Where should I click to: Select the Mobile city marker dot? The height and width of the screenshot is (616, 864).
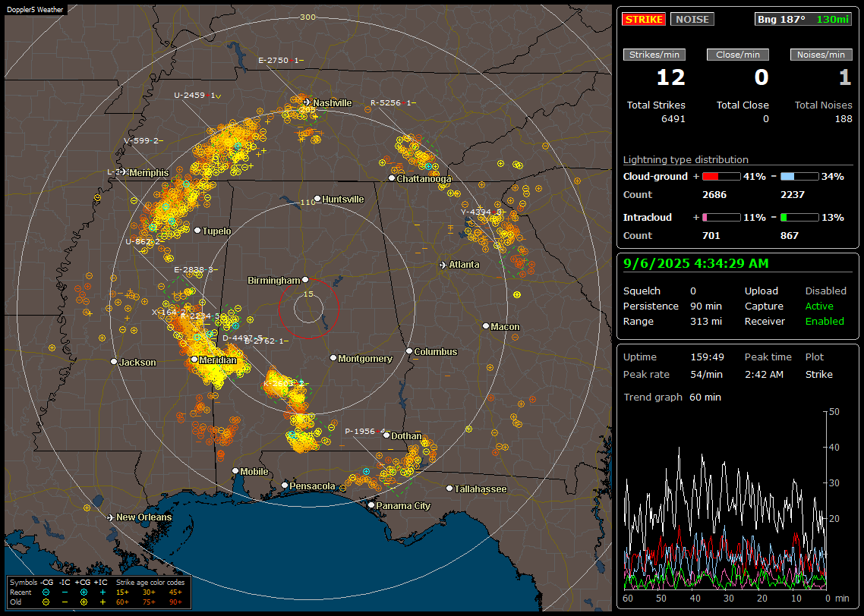pyautogui.click(x=235, y=470)
